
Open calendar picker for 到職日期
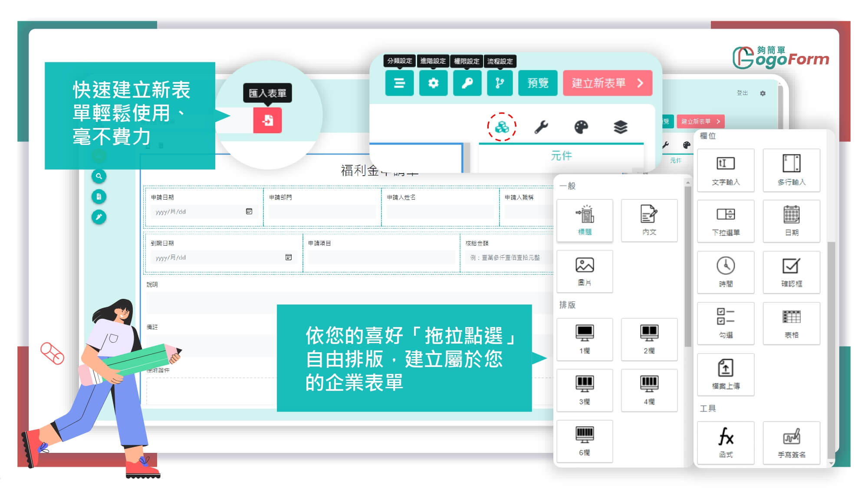(x=289, y=257)
